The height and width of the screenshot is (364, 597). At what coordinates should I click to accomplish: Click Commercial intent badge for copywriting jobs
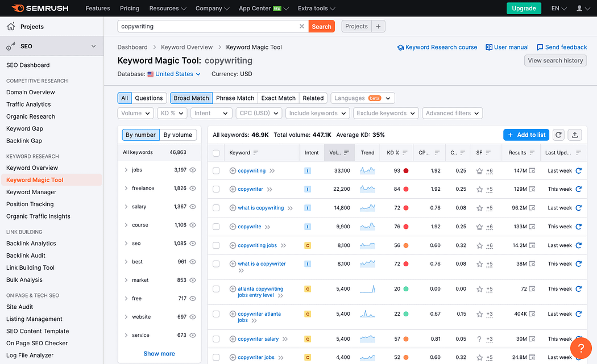(x=308, y=245)
